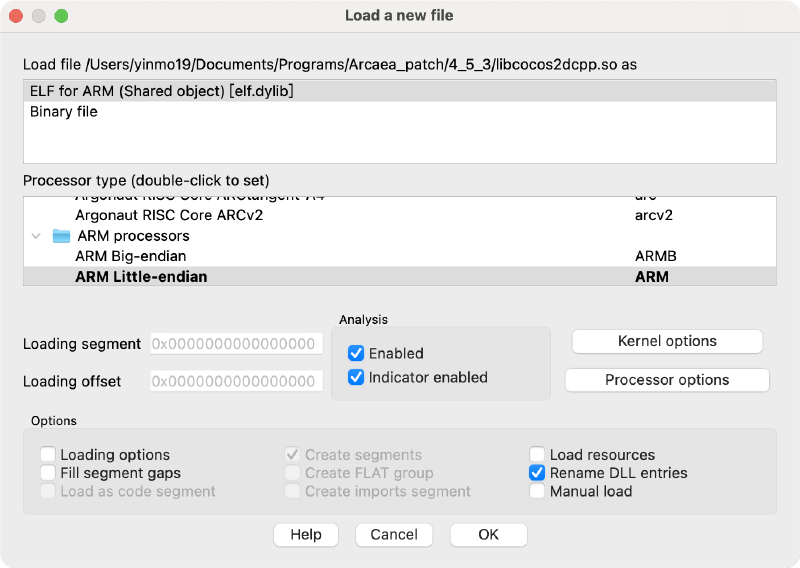Uncheck the Indicator enabled checkbox
Viewport: 800px width, 568px height.
(x=355, y=377)
